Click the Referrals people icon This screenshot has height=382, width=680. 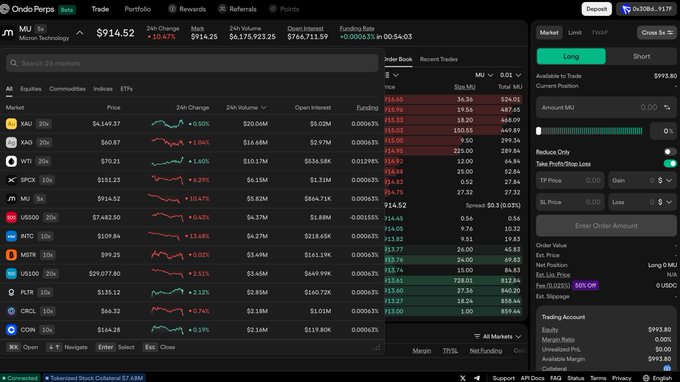[x=222, y=9]
